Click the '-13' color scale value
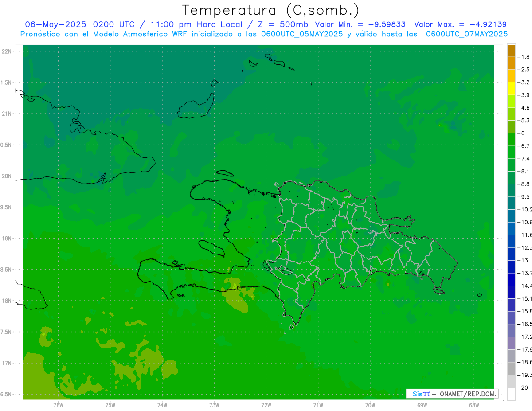Image resolution: width=532 pixels, height=411 pixels. click(x=522, y=260)
